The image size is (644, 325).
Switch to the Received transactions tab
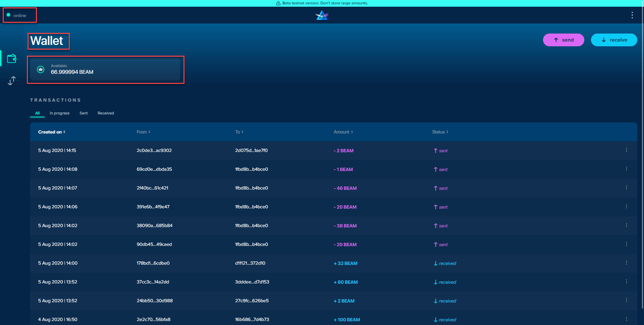[106, 113]
